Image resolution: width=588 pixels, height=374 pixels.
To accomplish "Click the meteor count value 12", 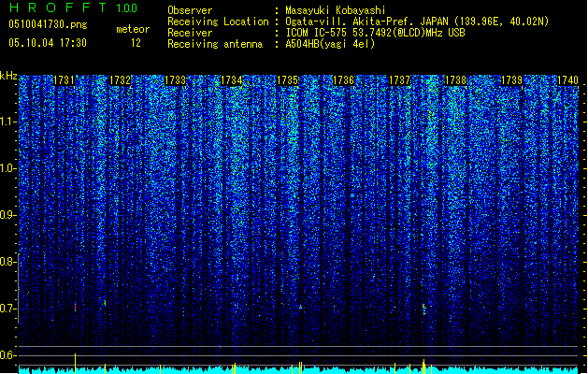I will (x=136, y=43).
